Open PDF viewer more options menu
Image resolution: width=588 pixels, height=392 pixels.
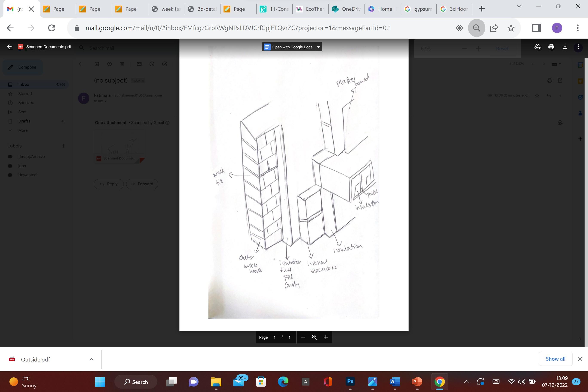click(x=579, y=47)
